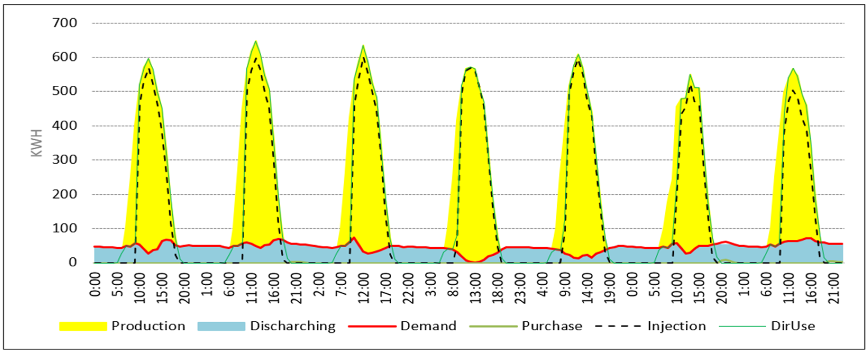Click the 23:00 x-axis time label
The image size is (868, 354).
coord(520,288)
